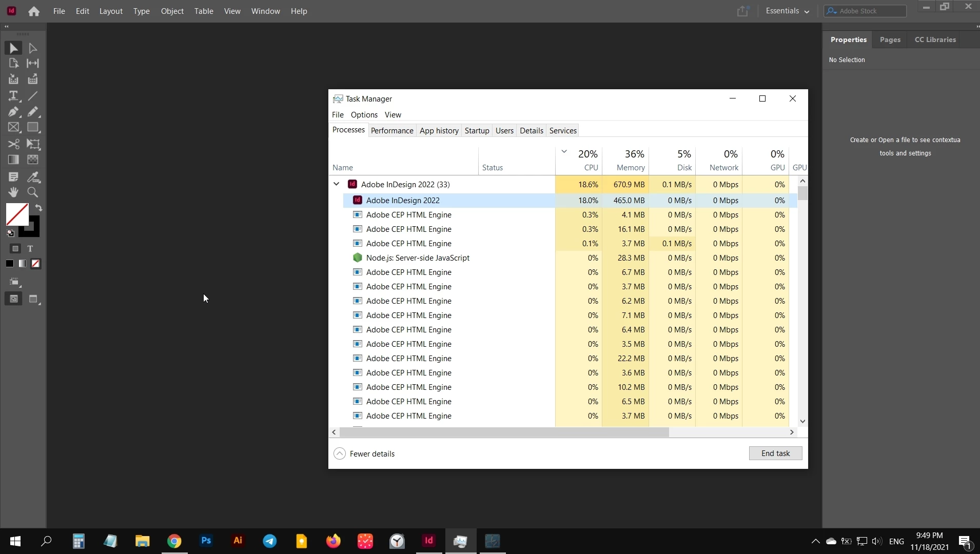The height and width of the screenshot is (554, 980).
Task: Apply Gradient button in toolbox
Action: click(23, 264)
